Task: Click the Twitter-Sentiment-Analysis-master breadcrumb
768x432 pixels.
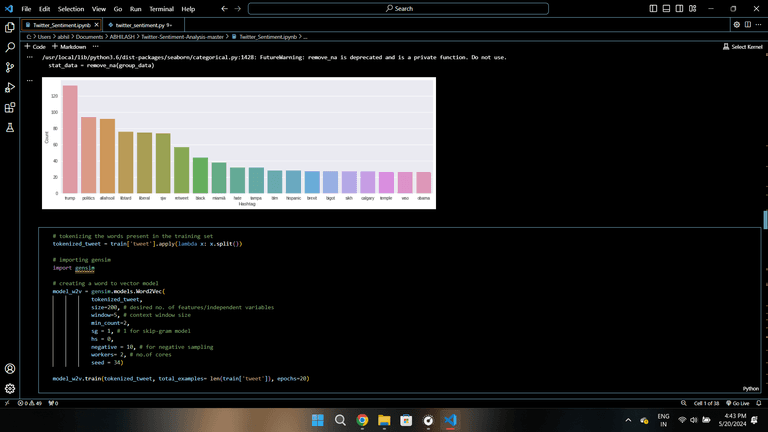Action: pyautogui.click(x=182, y=37)
